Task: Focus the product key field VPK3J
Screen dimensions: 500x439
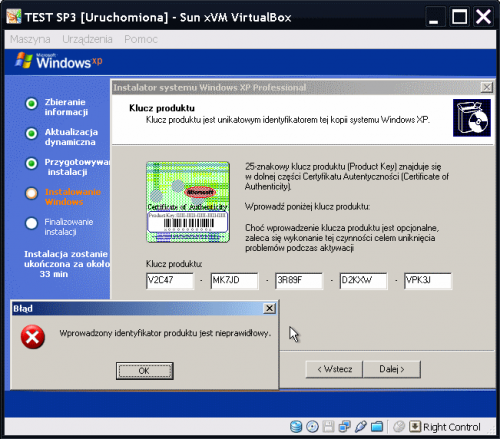Action: point(428,280)
